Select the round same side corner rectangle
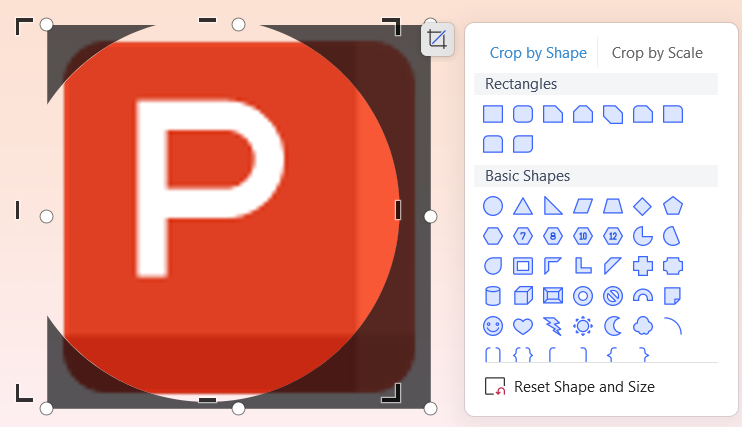 (493, 144)
